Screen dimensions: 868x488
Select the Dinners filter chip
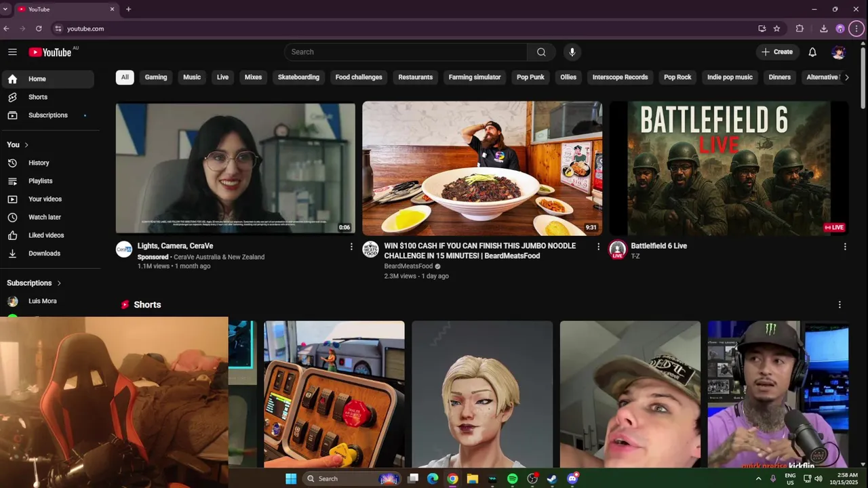[x=780, y=77]
